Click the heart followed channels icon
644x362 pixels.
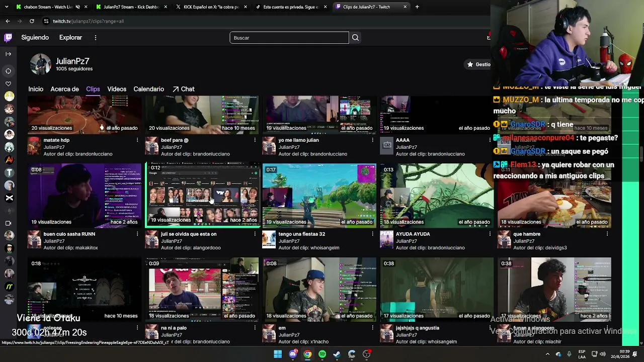pos(9,83)
